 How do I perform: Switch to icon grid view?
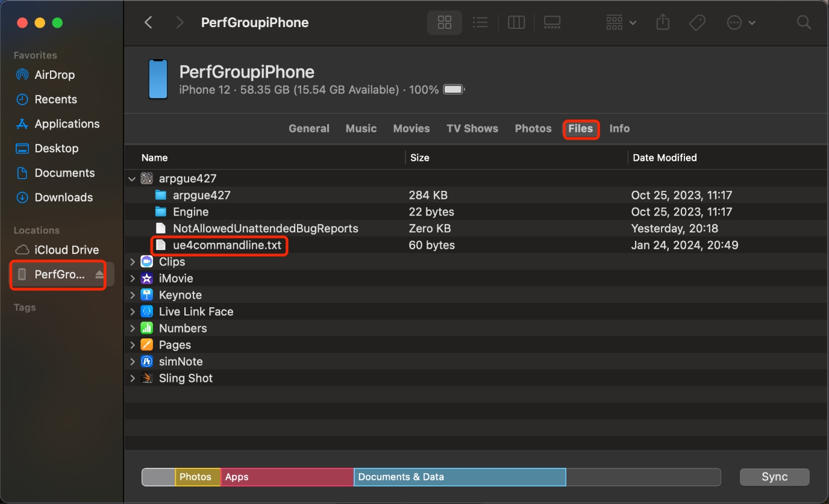(445, 23)
